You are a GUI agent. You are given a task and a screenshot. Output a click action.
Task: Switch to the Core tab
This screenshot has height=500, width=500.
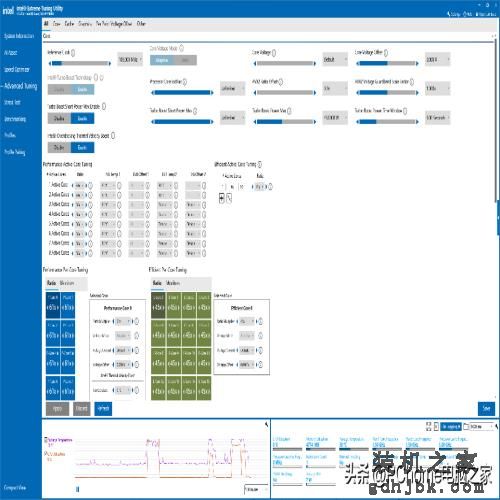57,24
